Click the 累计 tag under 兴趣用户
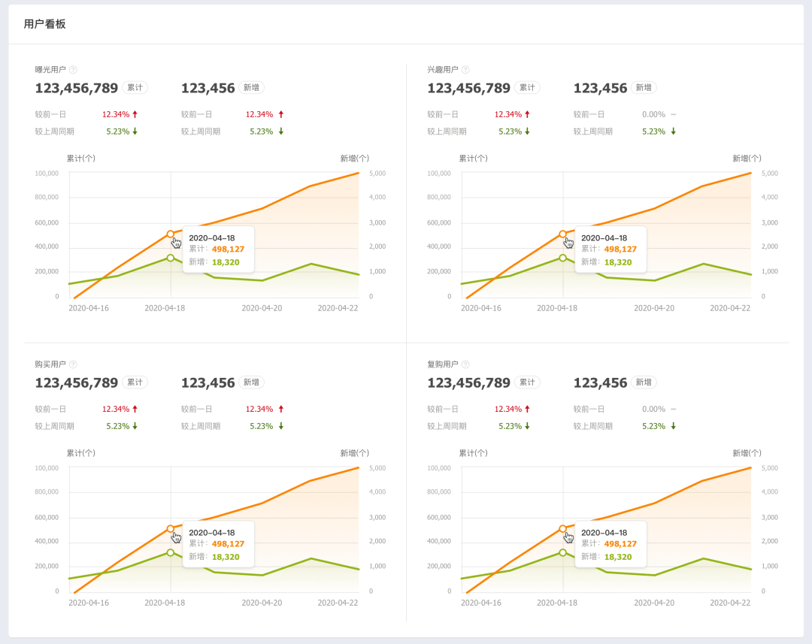The image size is (812, 644). 527,87
